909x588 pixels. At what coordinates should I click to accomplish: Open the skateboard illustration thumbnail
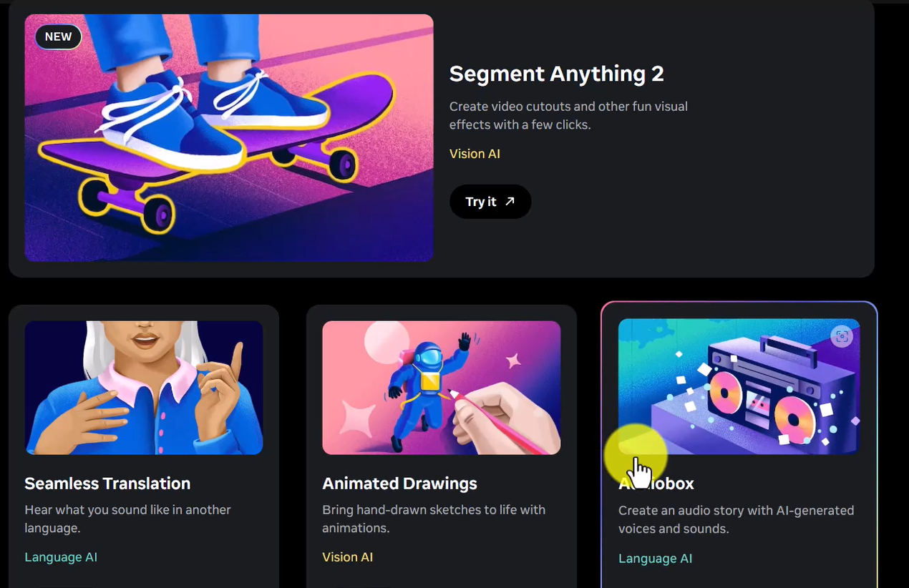pos(229,138)
